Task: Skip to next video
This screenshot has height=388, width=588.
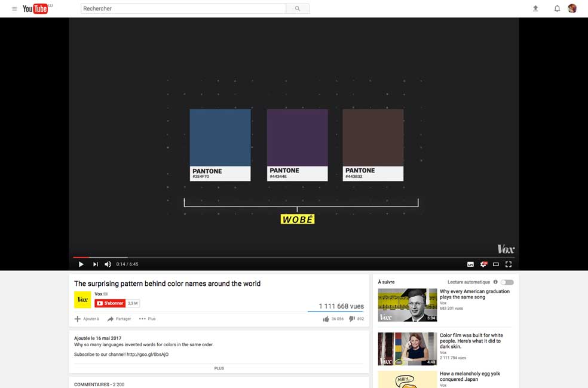Action: [x=95, y=264]
